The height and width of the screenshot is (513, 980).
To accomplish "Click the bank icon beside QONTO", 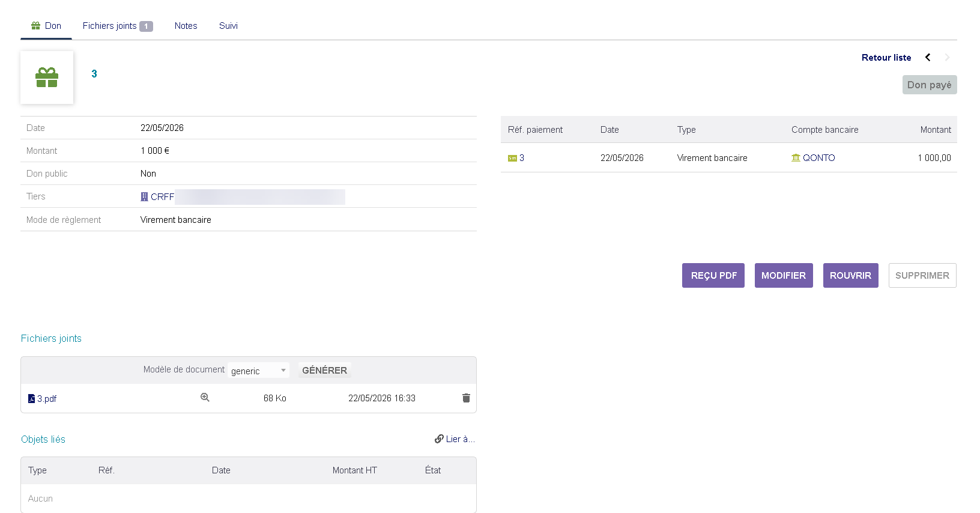I will [796, 158].
